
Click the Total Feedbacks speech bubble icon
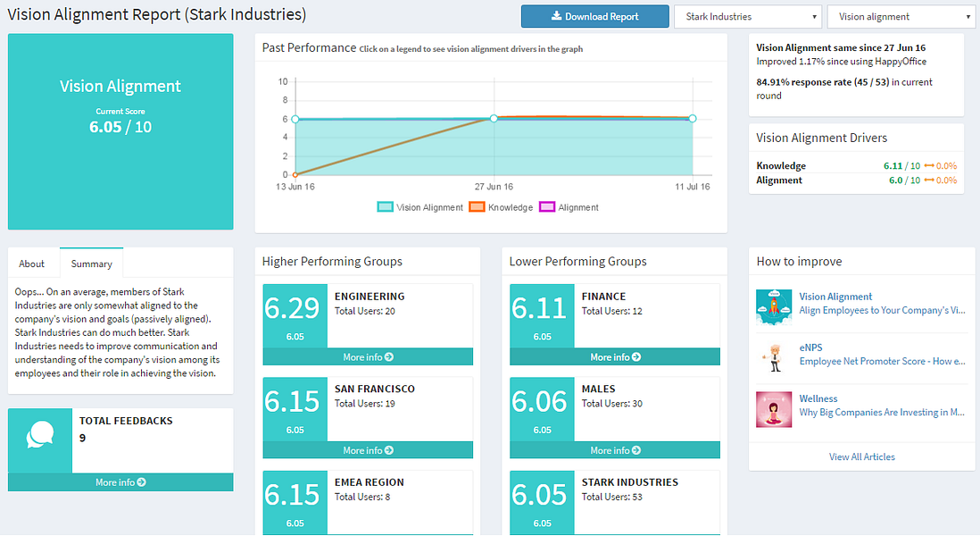pos(40,435)
